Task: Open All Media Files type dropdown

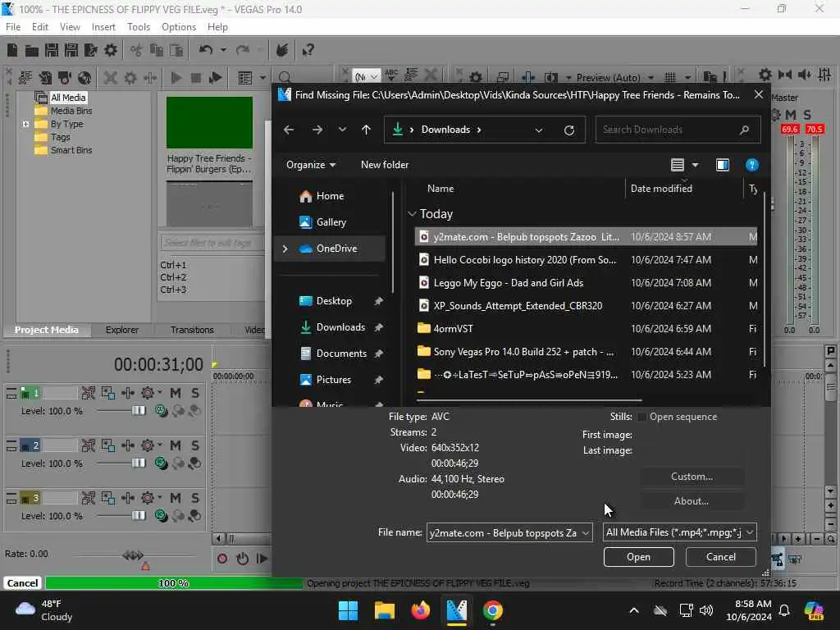Action: tap(749, 532)
